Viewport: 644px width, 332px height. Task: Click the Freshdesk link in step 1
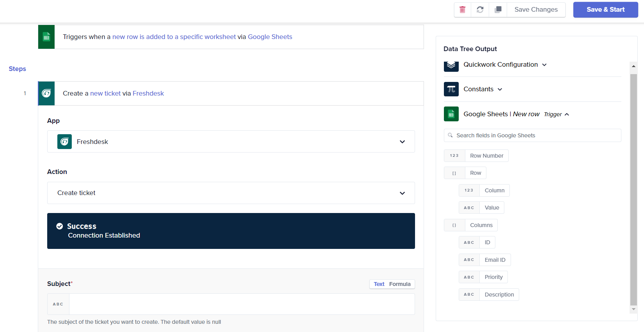coord(148,93)
